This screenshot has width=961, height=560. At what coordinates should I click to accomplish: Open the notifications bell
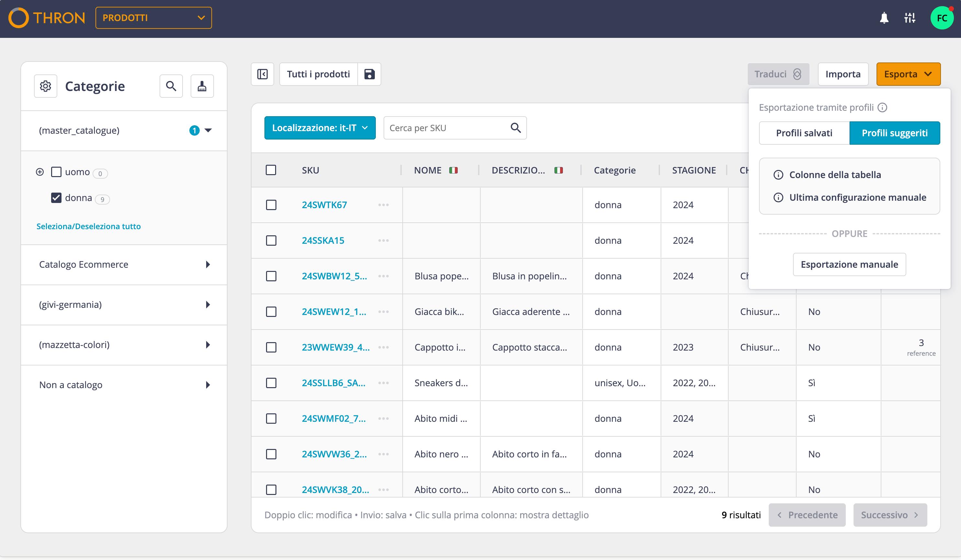[x=884, y=18]
